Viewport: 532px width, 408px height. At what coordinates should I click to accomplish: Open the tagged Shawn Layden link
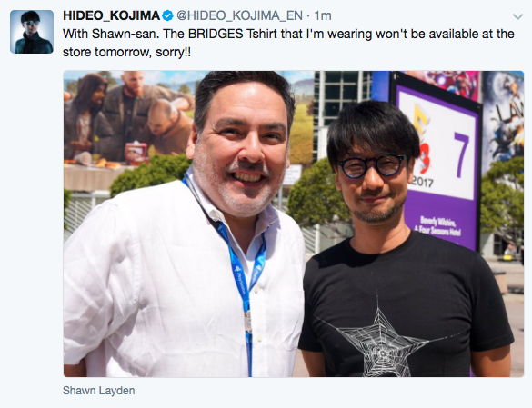click(99, 391)
